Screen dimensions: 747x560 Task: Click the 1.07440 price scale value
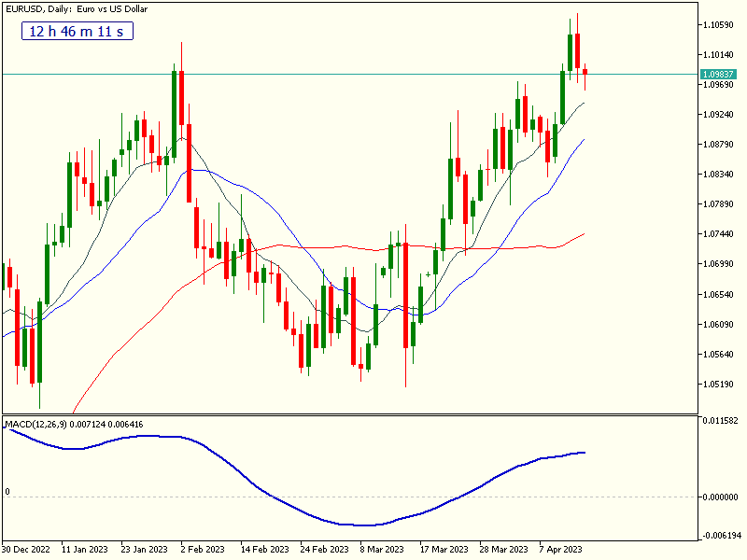[721, 234]
